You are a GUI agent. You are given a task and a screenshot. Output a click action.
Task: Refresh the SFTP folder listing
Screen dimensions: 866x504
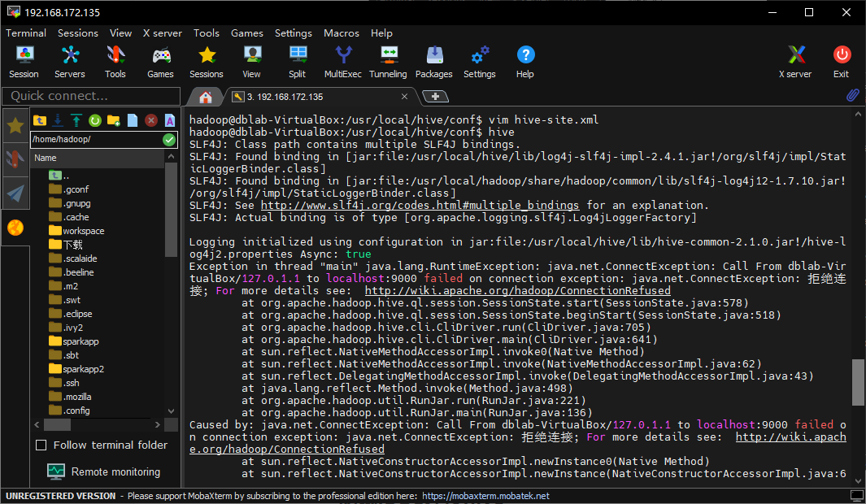pyautogui.click(x=95, y=120)
